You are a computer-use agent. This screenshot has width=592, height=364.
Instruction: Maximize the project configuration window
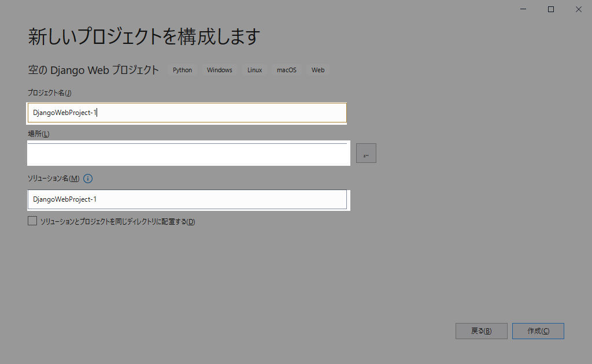(551, 9)
